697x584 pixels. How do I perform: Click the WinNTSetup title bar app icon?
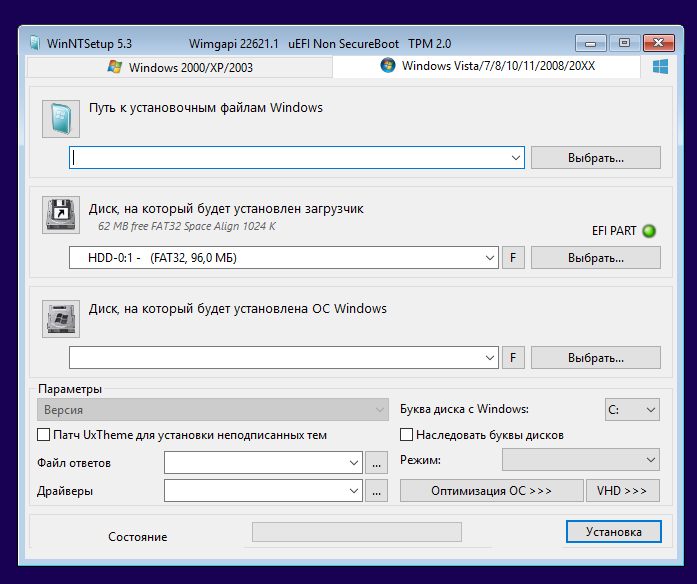point(35,44)
